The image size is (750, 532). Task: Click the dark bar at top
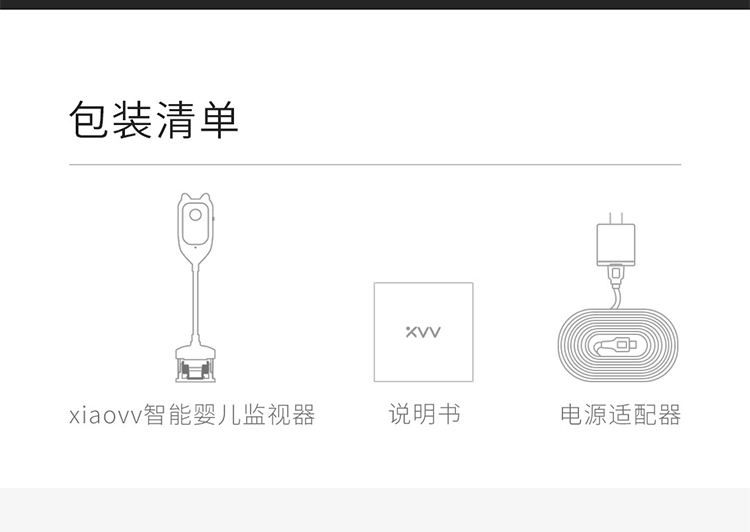[375, 4]
